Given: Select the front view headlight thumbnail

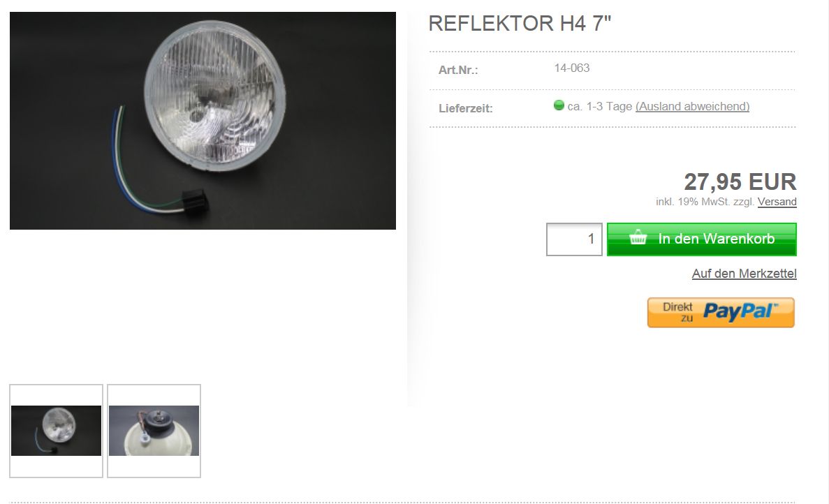Looking at the screenshot, I should tap(56, 431).
